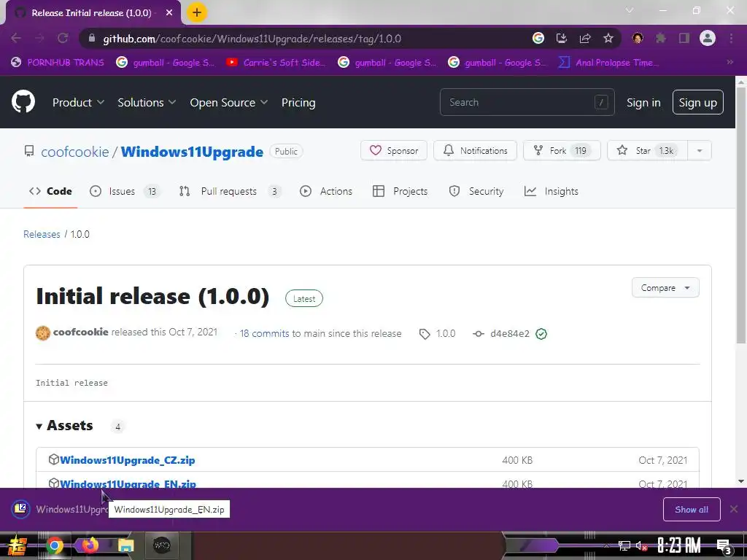Open the d4e84e2 commit link

[510, 334]
